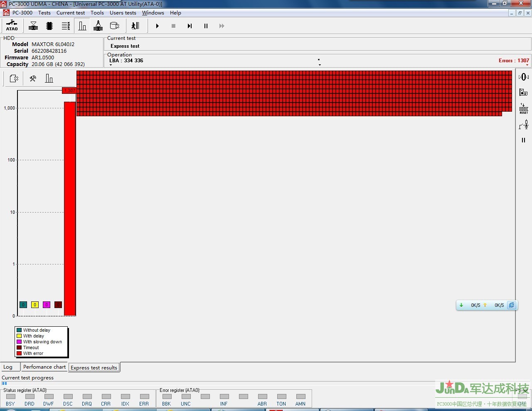Image resolution: width=532 pixels, height=411 pixels.
Task: Click the firmware value 'AR1.0500'
Action: [43, 58]
